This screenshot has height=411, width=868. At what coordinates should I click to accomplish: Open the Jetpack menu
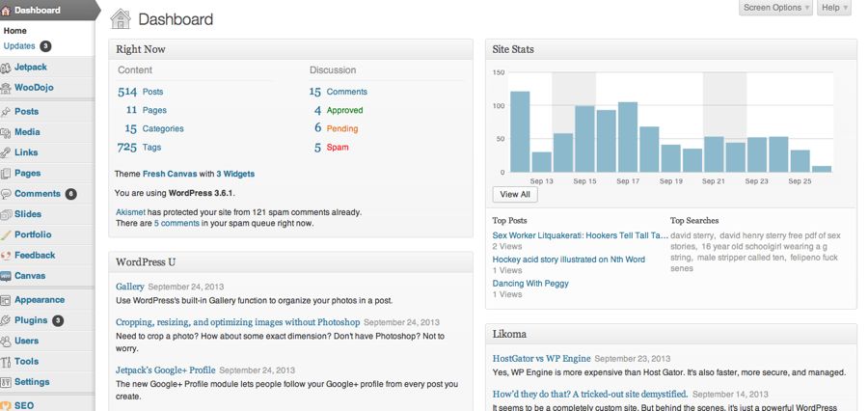coord(31,67)
